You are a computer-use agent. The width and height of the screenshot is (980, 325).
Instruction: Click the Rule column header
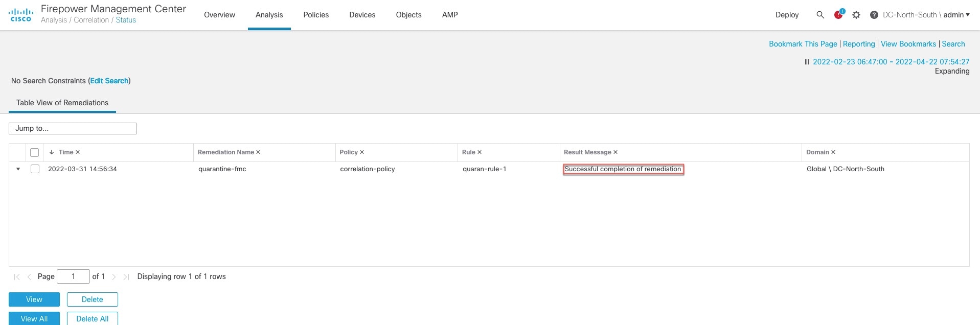click(x=469, y=152)
